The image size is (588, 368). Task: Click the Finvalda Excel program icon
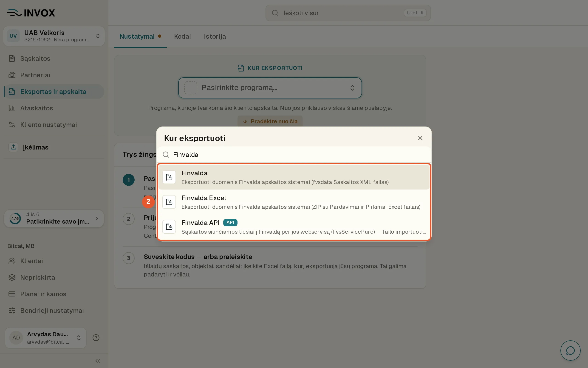169,202
